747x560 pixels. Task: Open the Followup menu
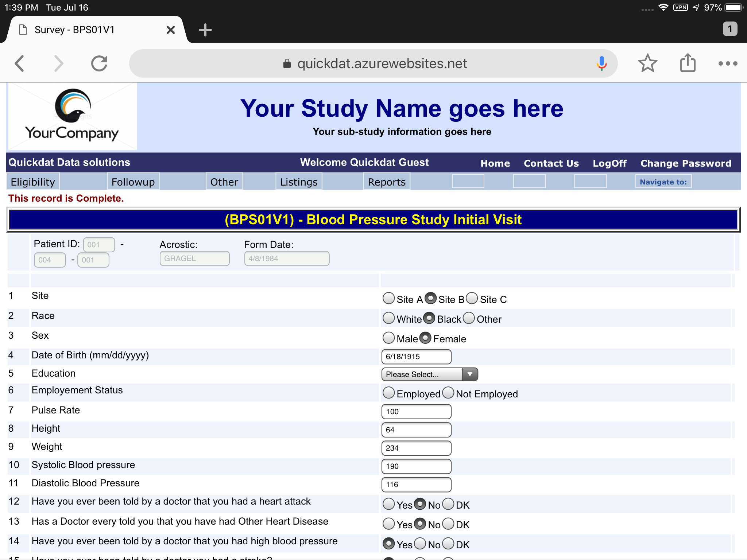[x=133, y=182]
